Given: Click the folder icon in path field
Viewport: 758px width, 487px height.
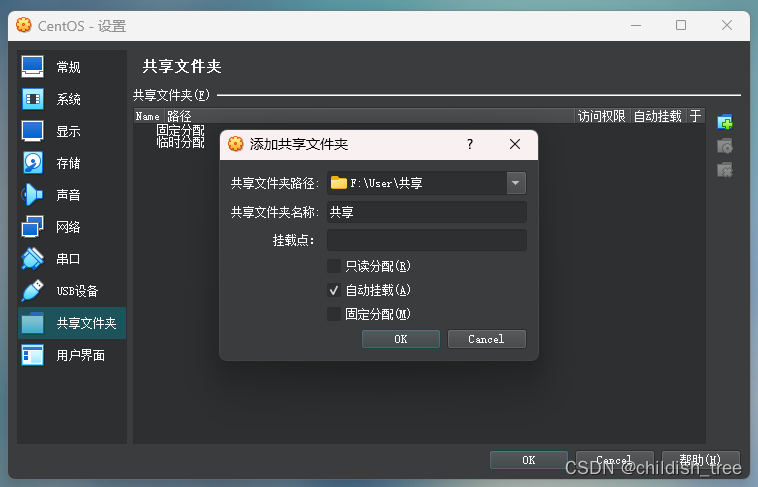Looking at the screenshot, I should [x=338, y=183].
